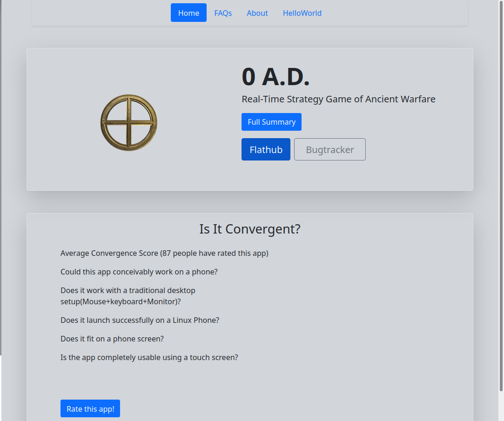Image resolution: width=504 pixels, height=421 pixels.
Task: Click the 0 A.D. title heading
Action: click(276, 77)
